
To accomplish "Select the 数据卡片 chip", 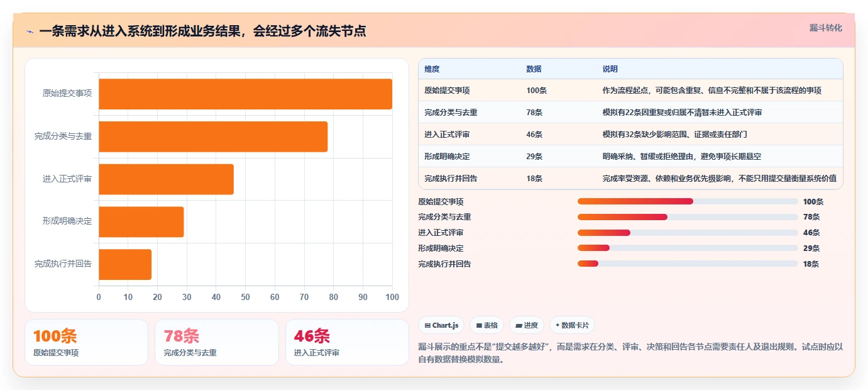I will 572,325.
